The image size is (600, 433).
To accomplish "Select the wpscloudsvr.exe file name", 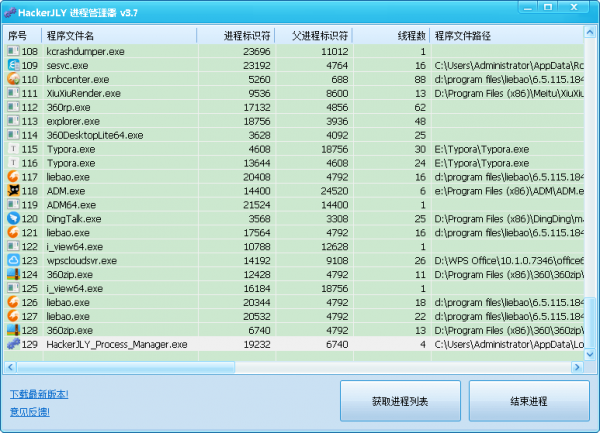I will point(82,261).
